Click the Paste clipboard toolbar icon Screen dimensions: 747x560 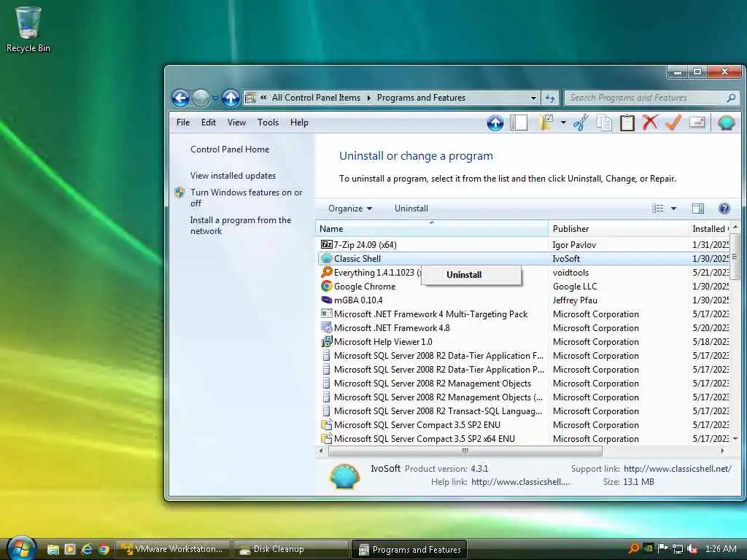coord(627,122)
